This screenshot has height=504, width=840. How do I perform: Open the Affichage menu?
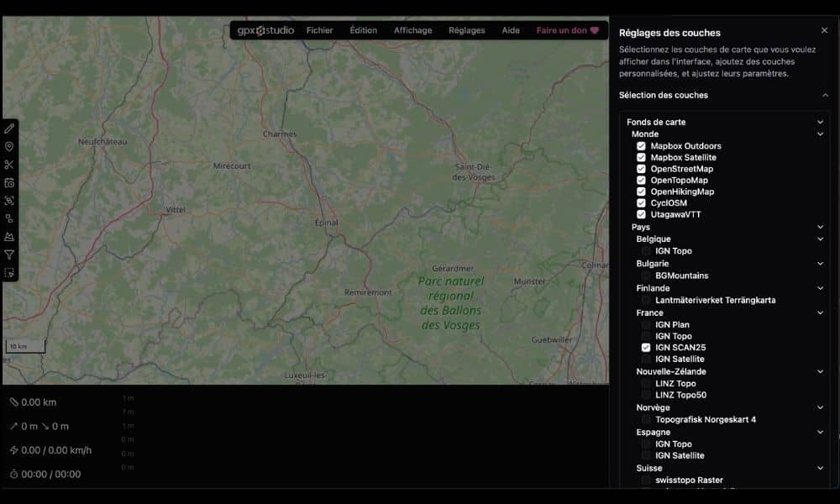(x=412, y=29)
